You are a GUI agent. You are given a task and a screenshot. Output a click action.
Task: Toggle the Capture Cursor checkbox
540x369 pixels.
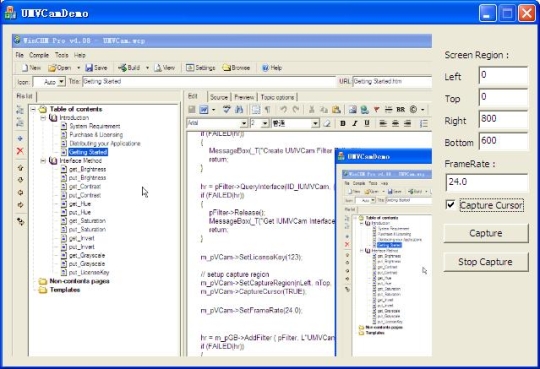[x=450, y=205]
